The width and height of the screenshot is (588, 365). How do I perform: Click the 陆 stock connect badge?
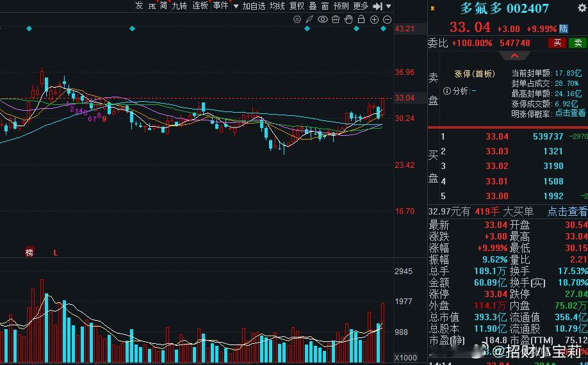tap(564, 28)
